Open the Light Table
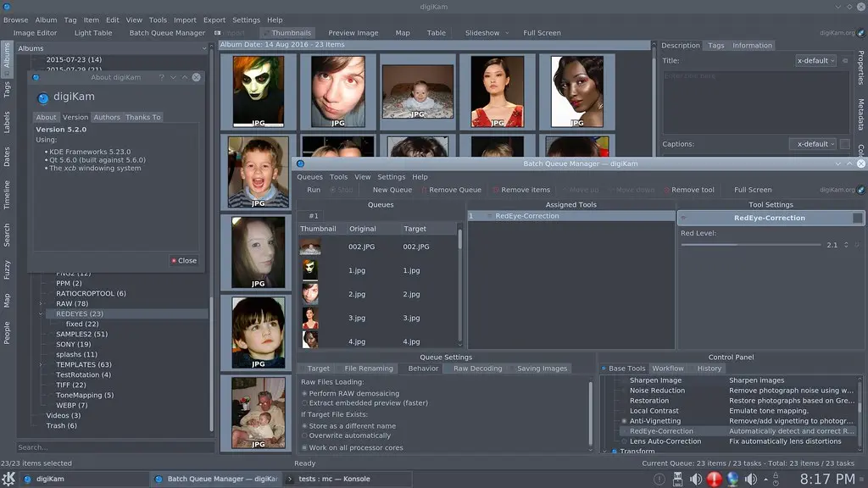The height and width of the screenshot is (488, 868). [92, 32]
